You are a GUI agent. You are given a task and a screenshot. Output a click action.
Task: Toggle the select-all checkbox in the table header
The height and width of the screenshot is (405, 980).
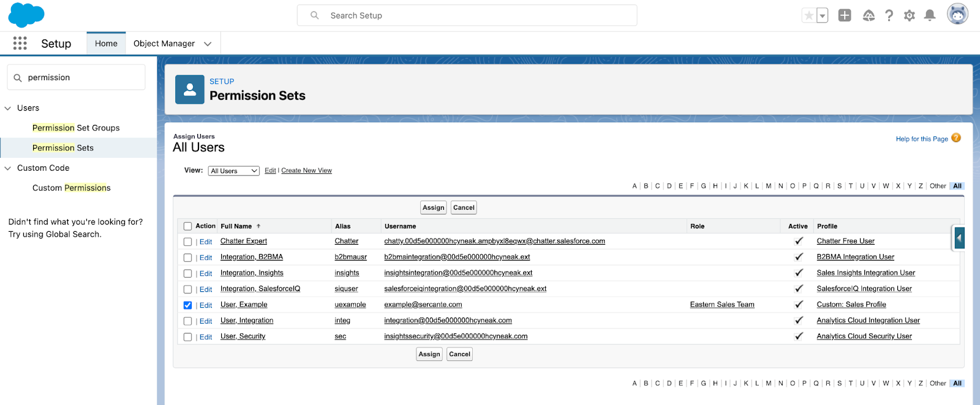[x=188, y=226]
